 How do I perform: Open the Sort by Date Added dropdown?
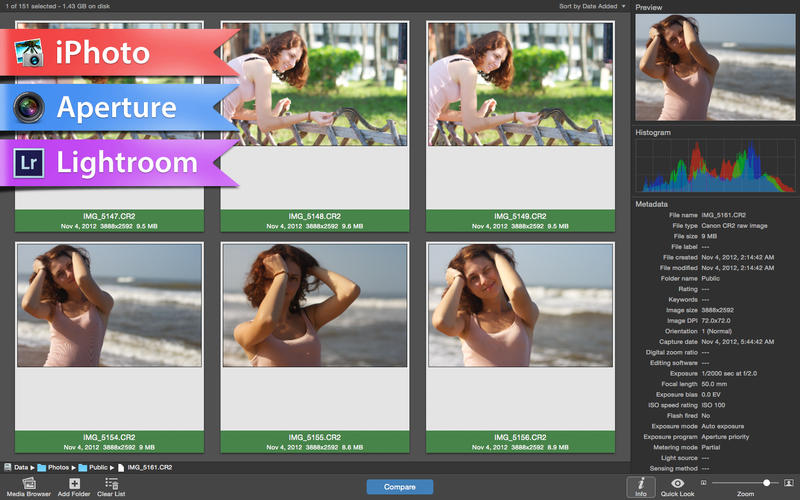click(x=593, y=6)
